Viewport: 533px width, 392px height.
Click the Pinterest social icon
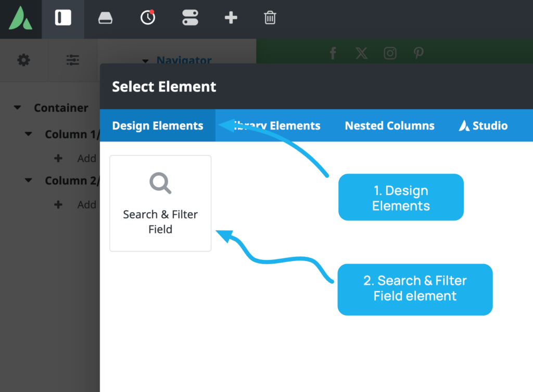tap(418, 53)
